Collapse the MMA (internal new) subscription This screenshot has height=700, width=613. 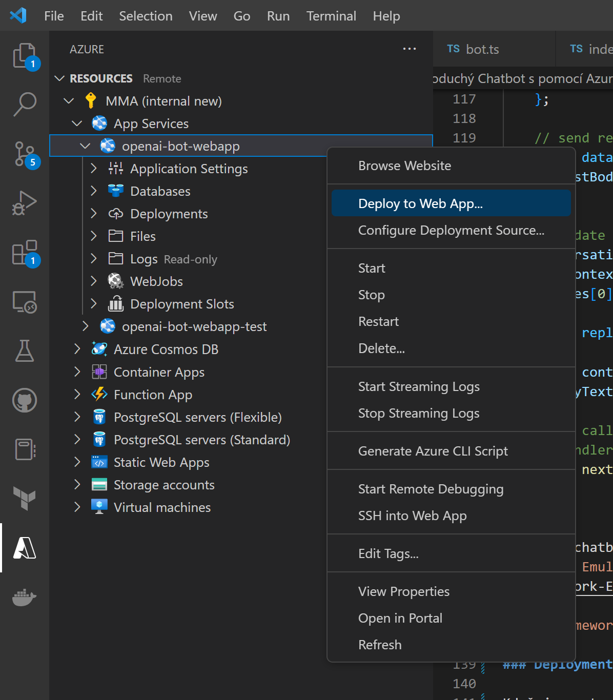pos(69,101)
